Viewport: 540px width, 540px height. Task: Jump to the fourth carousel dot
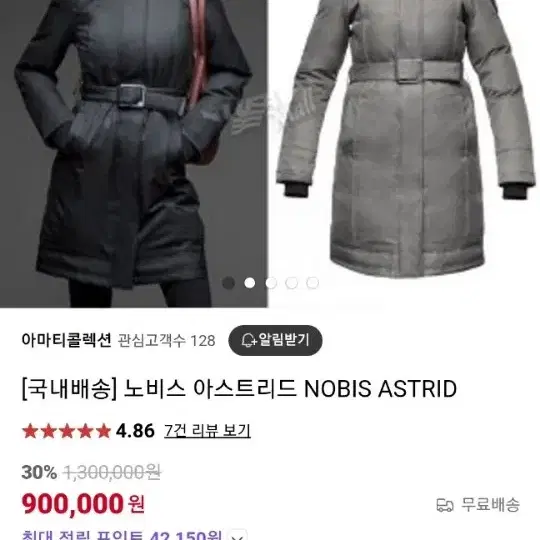(x=292, y=283)
